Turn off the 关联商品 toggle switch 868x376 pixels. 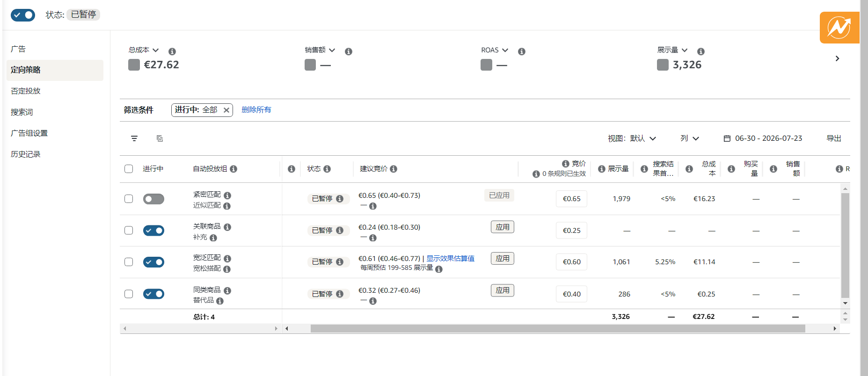point(153,231)
